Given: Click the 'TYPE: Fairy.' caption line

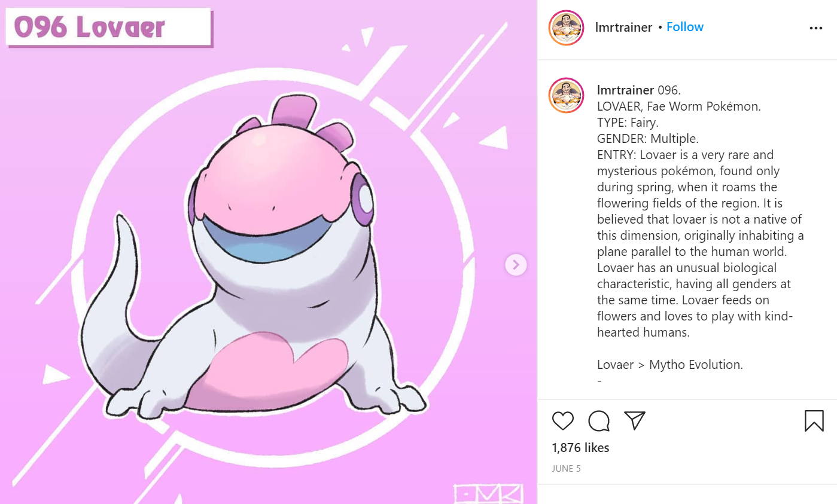Looking at the screenshot, I should pos(628,123).
